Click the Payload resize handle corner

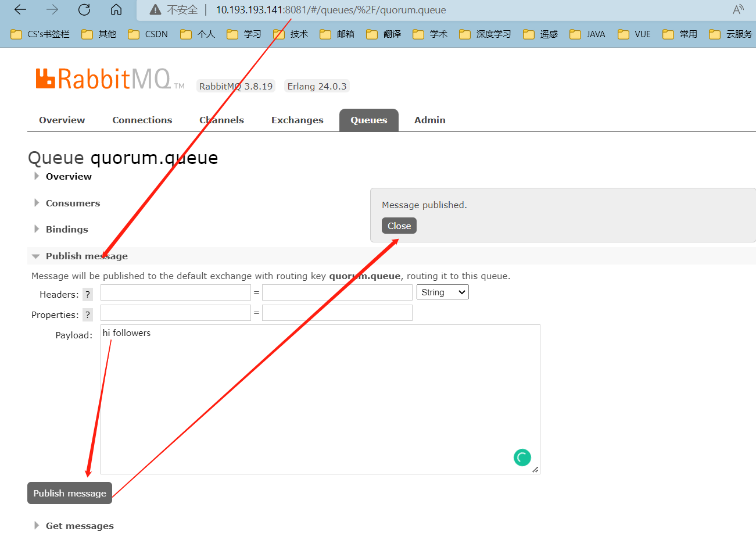point(535,469)
